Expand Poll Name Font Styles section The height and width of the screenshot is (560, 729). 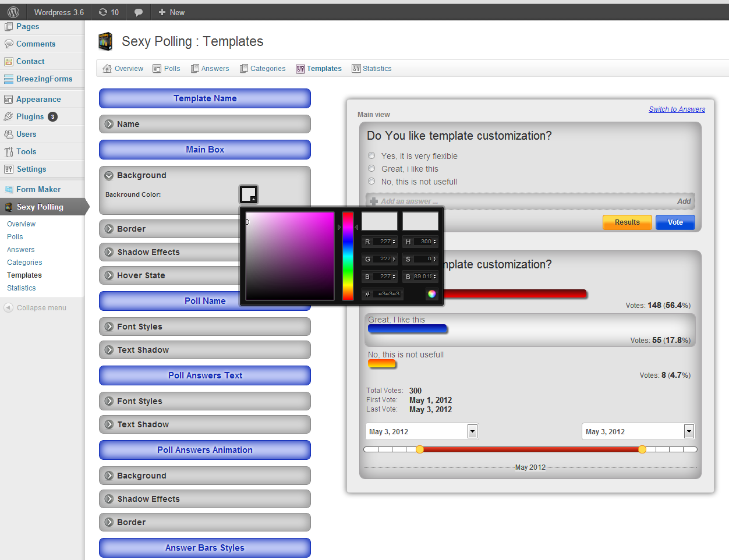205,327
